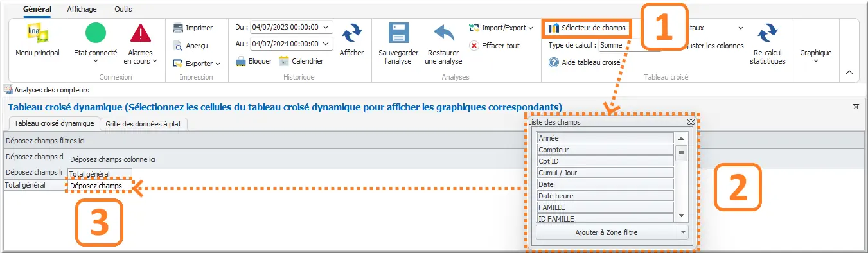Click the field list scrollbar thumb

pyautogui.click(x=682, y=153)
